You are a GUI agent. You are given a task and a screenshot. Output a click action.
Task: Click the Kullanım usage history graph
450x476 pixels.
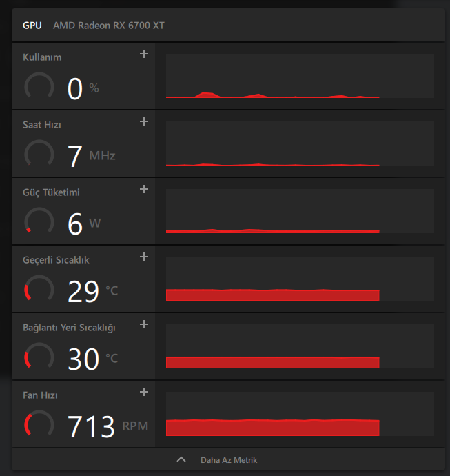pos(300,76)
